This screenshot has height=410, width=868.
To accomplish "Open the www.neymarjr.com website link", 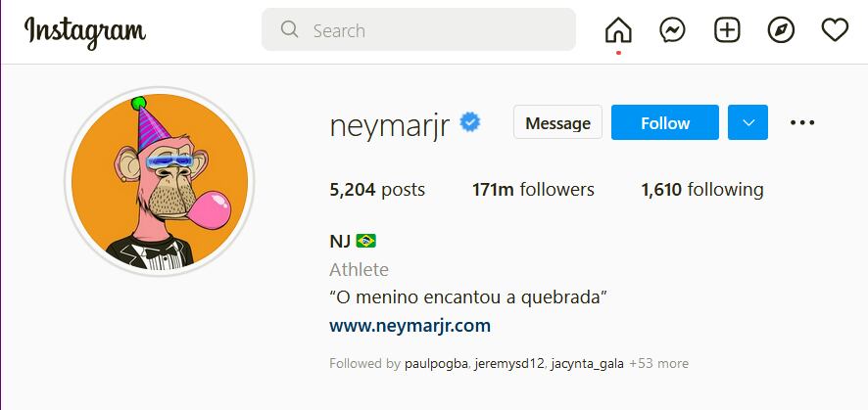I will [x=410, y=326].
